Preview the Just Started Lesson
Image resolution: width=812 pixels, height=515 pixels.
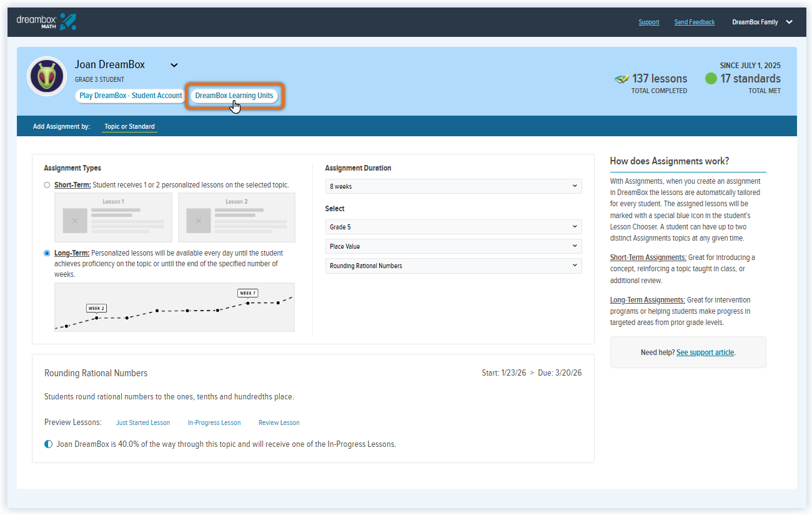pyautogui.click(x=143, y=422)
